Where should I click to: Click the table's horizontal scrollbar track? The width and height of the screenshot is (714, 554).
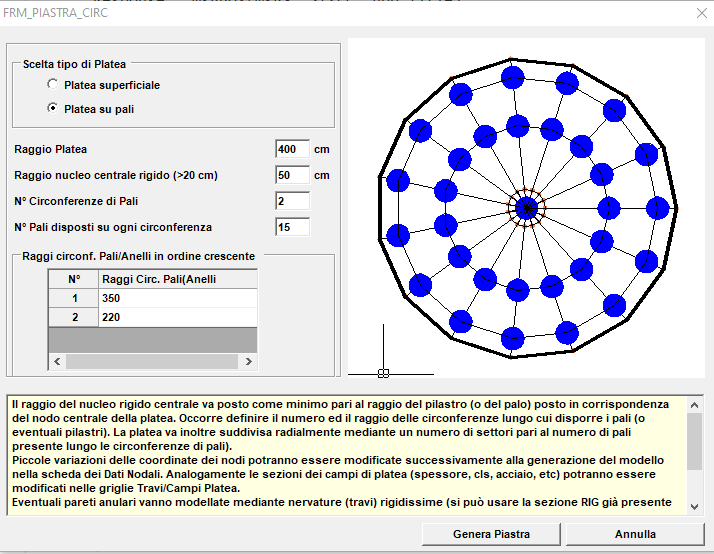click(152, 361)
